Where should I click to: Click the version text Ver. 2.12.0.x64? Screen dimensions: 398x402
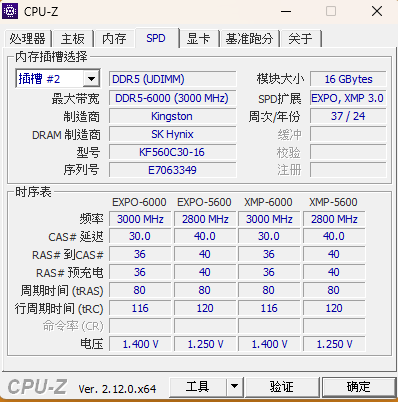[x=117, y=389]
